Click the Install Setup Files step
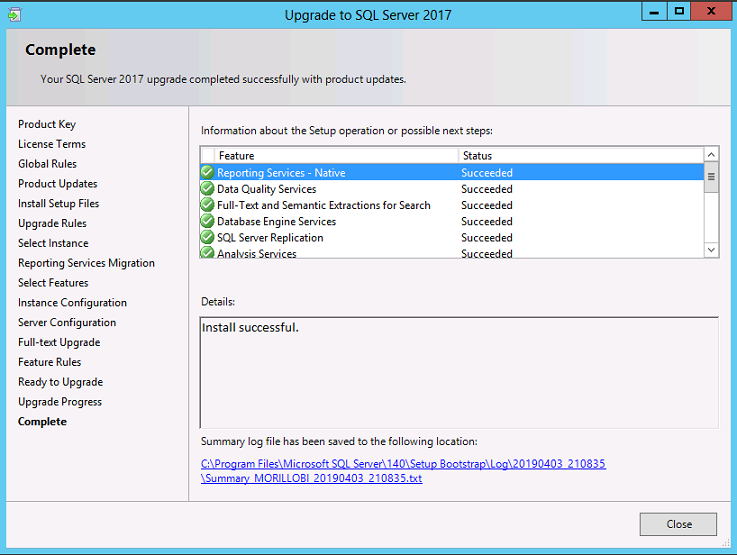The height and width of the screenshot is (555, 737). (59, 203)
